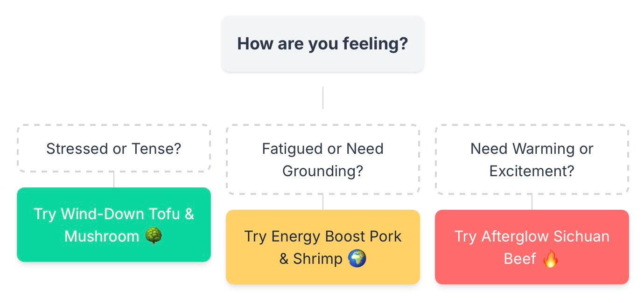Choose the "Stressed or Tense?" option box
644x303 pixels.
[x=113, y=149]
